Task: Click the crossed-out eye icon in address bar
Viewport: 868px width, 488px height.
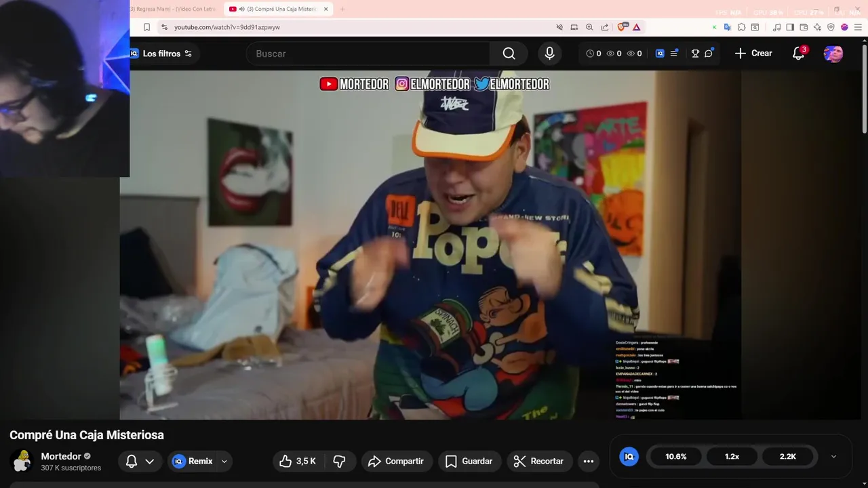Action: click(559, 27)
